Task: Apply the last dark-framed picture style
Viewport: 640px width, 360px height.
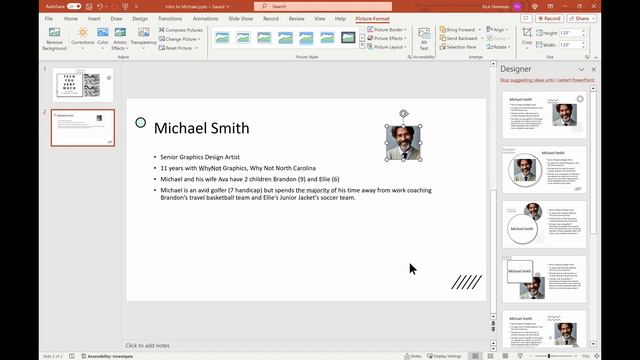Action: pyautogui.click(x=348, y=38)
